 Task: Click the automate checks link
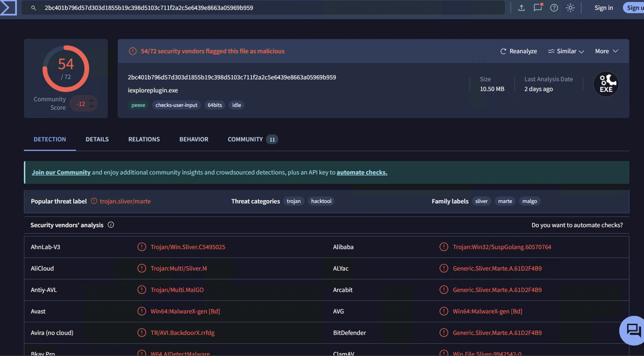click(362, 172)
